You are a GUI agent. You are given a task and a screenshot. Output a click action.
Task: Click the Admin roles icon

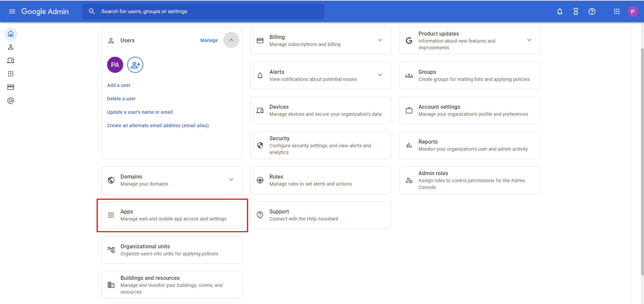tap(409, 180)
